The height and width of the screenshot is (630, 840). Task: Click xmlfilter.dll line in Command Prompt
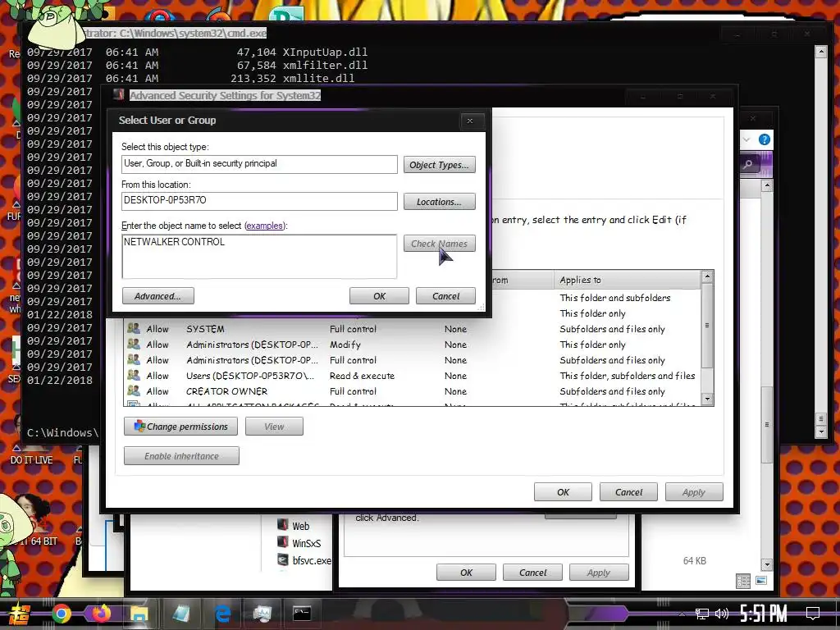click(x=197, y=65)
